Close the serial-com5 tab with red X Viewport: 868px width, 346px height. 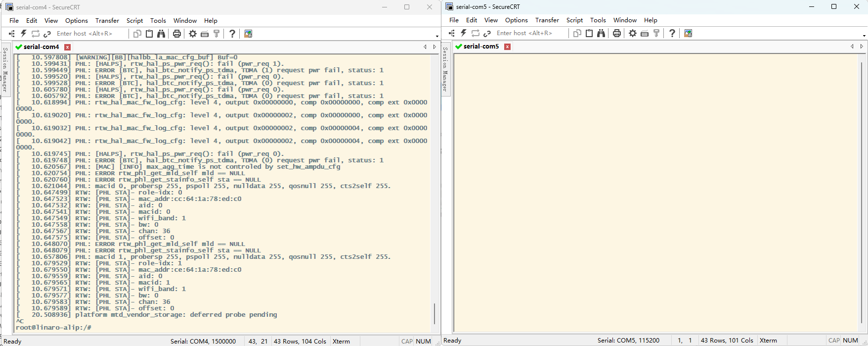pos(507,47)
